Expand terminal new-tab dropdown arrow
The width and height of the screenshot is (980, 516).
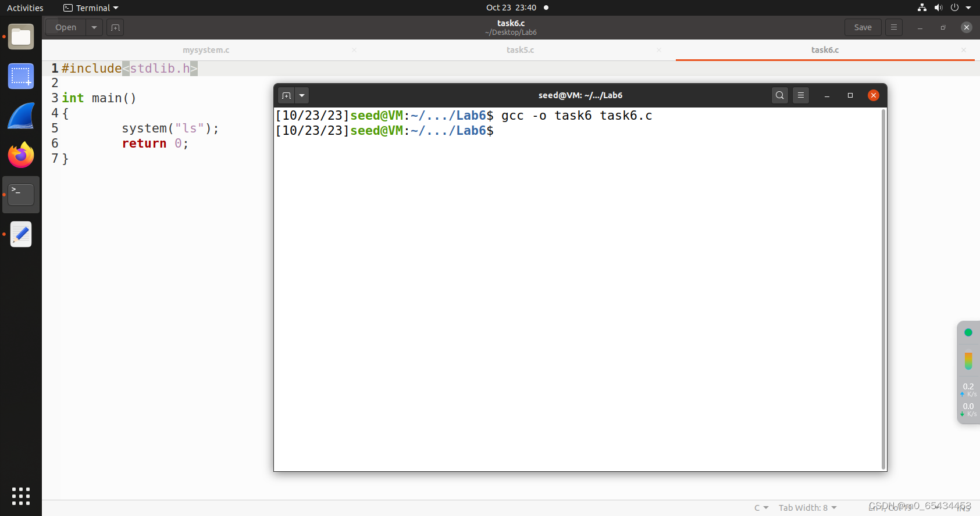point(302,95)
